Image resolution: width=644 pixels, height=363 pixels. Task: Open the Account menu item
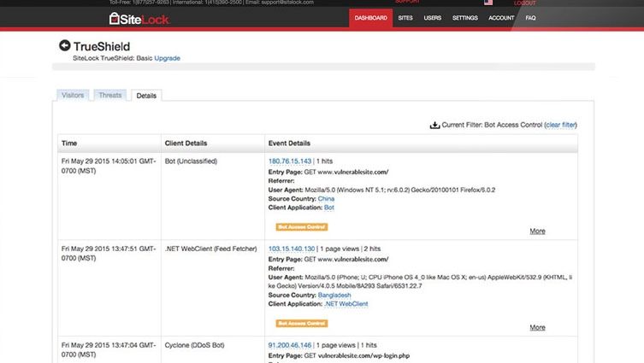(501, 18)
